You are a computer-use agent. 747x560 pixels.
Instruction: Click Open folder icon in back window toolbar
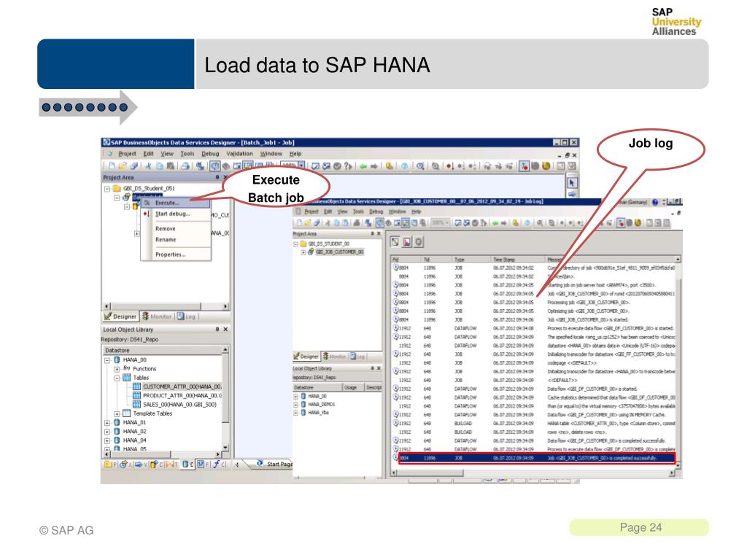[123, 166]
